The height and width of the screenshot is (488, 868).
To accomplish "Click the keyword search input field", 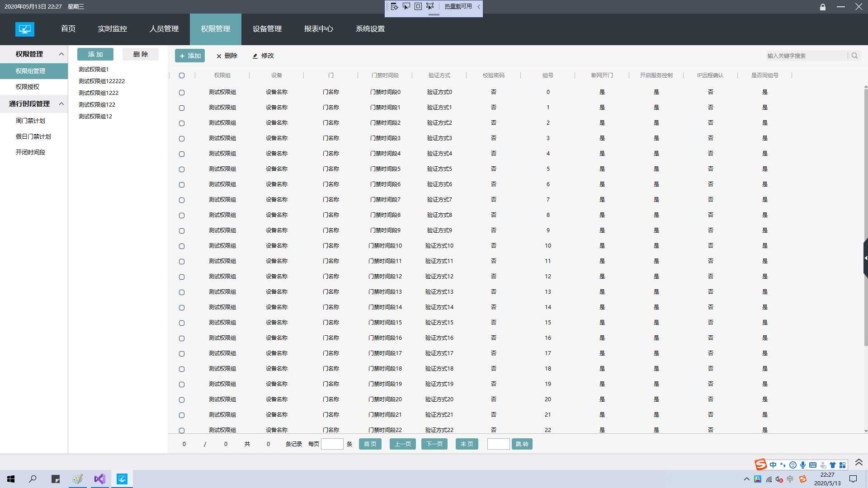I will (806, 56).
